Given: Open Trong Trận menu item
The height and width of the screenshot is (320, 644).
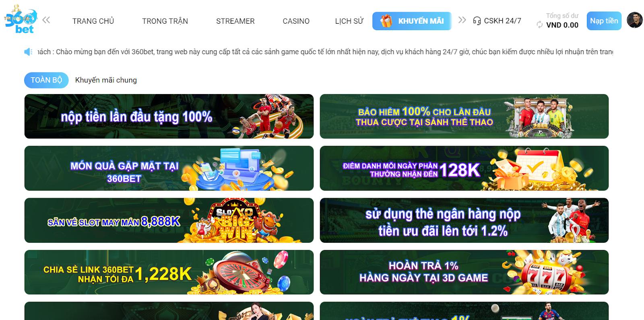Looking at the screenshot, I should 165,21.
